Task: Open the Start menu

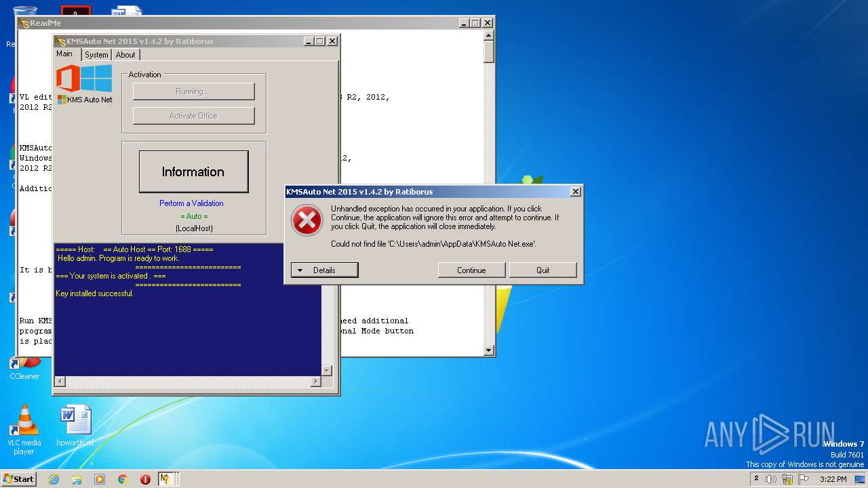Action: 18,479
